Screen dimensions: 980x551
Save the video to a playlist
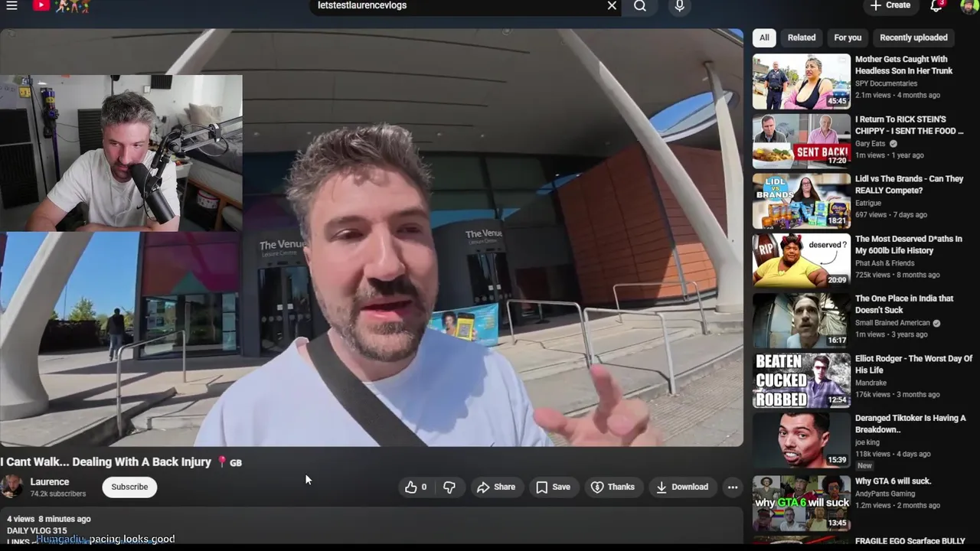click(553, 487)
